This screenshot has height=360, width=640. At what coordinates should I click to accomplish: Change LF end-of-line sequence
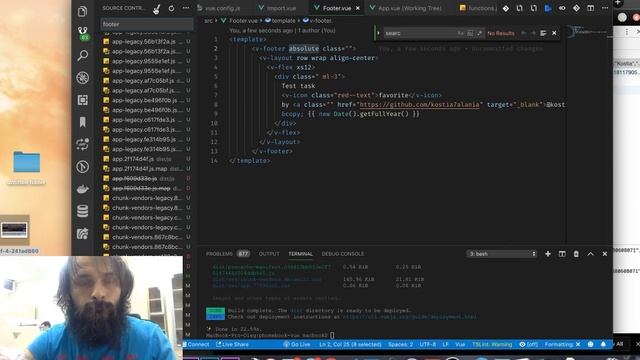tap(446, 344)
